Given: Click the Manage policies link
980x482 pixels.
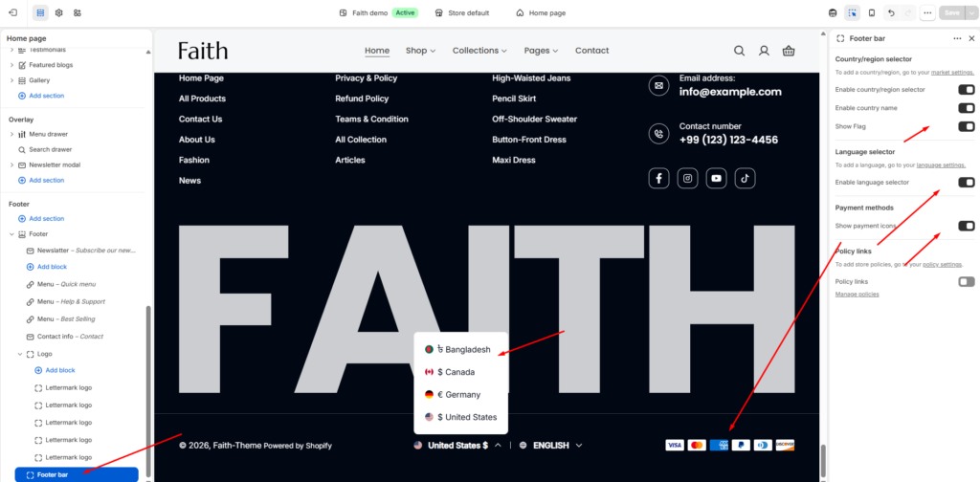Looking at the screenshot, I should tap(857, 294).
